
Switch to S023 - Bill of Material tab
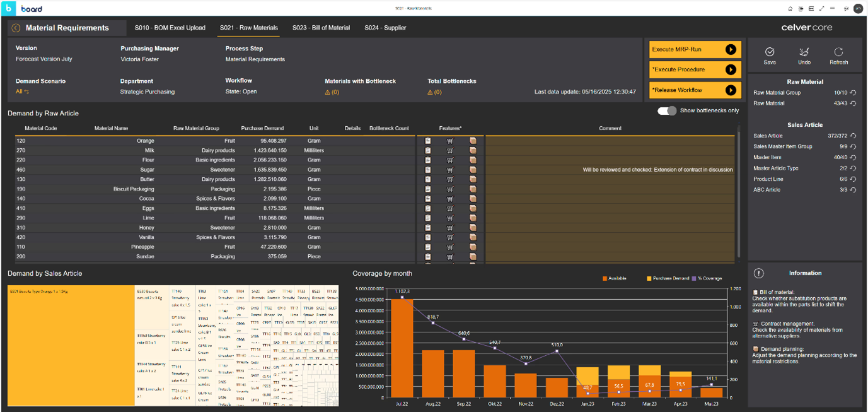[x=321, y=28]
